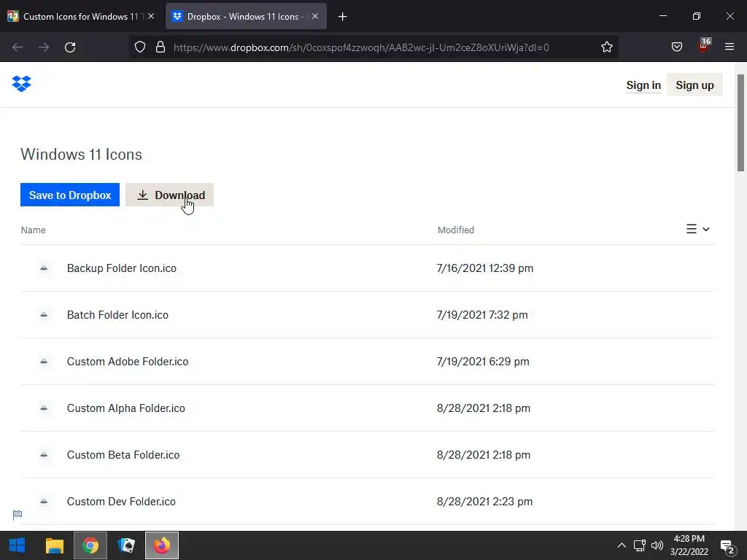Click Save to Dropbox button
Screen dimensions: 747x560
click(x=70, y=195)
